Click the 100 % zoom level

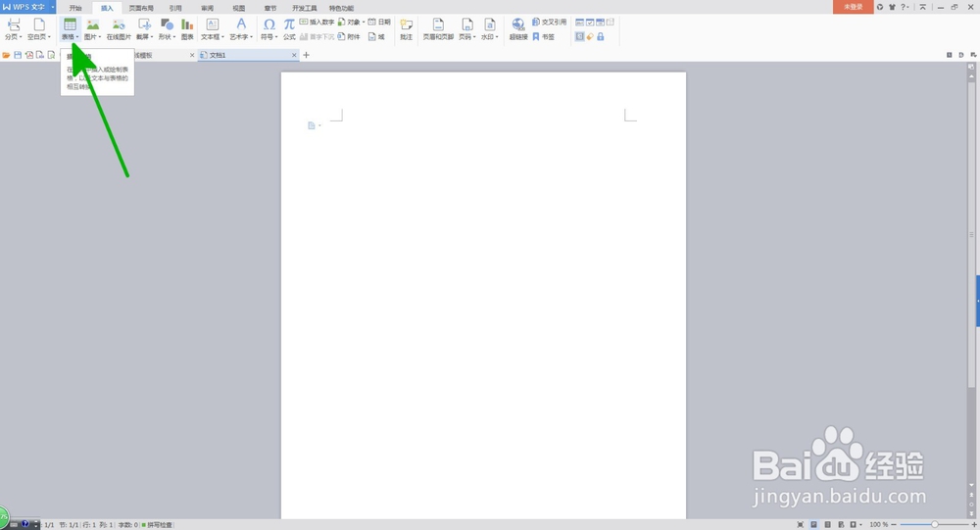(x=879, y=524)
